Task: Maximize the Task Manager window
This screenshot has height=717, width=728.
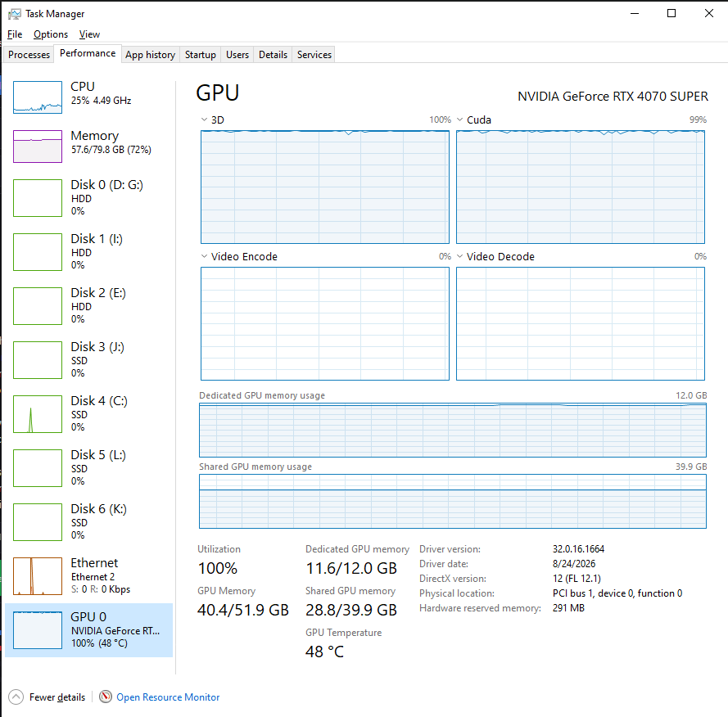Action: point(671,13)
